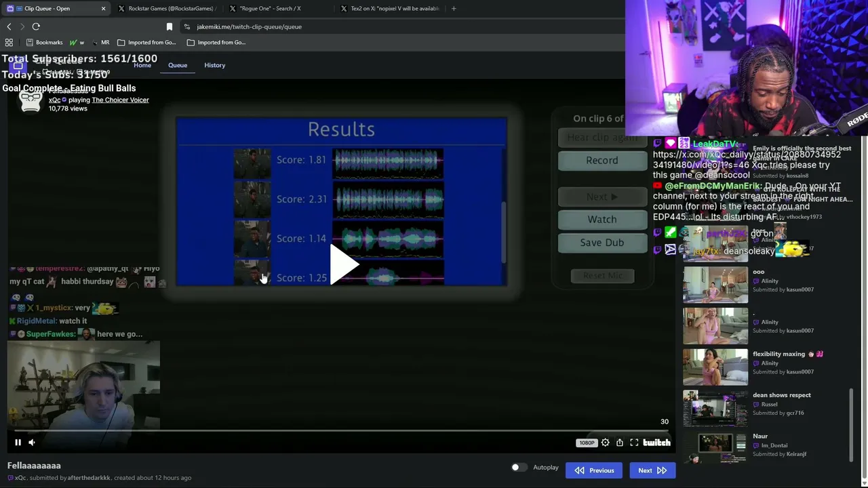Click submitter name afterthedarkkk

point(89,478)
